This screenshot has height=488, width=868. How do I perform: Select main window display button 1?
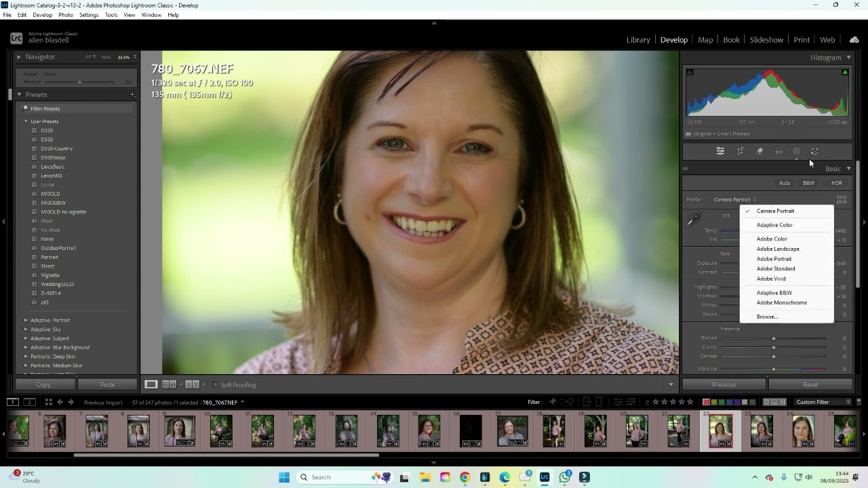[x=12, y=402]
